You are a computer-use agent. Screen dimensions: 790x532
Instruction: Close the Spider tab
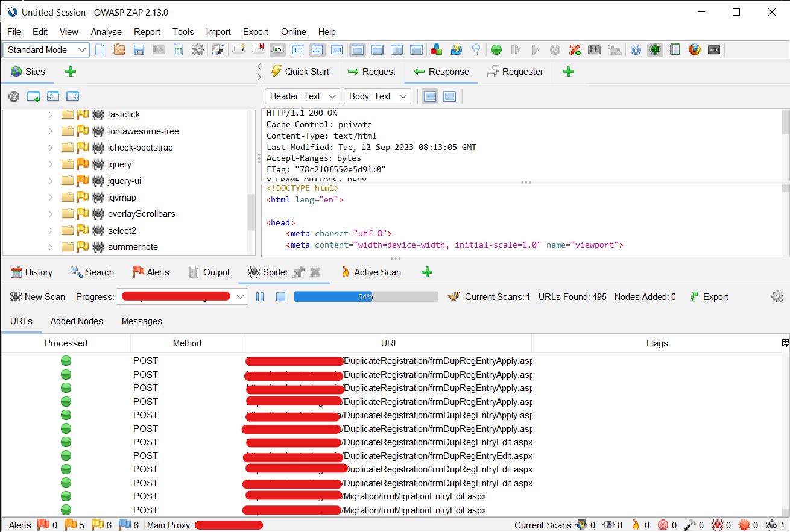click(315, 272)
